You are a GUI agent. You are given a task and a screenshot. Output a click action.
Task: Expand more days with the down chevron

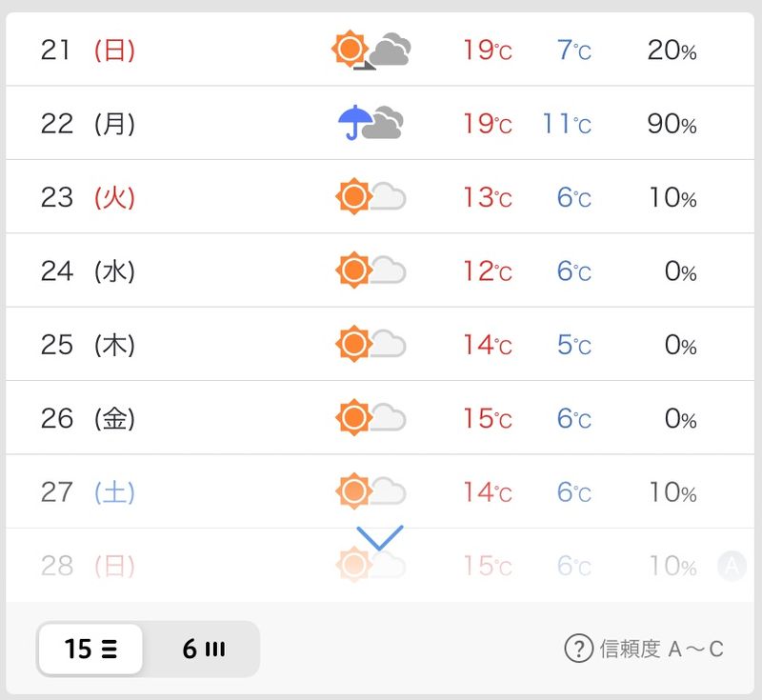click(x=380, y=537)
